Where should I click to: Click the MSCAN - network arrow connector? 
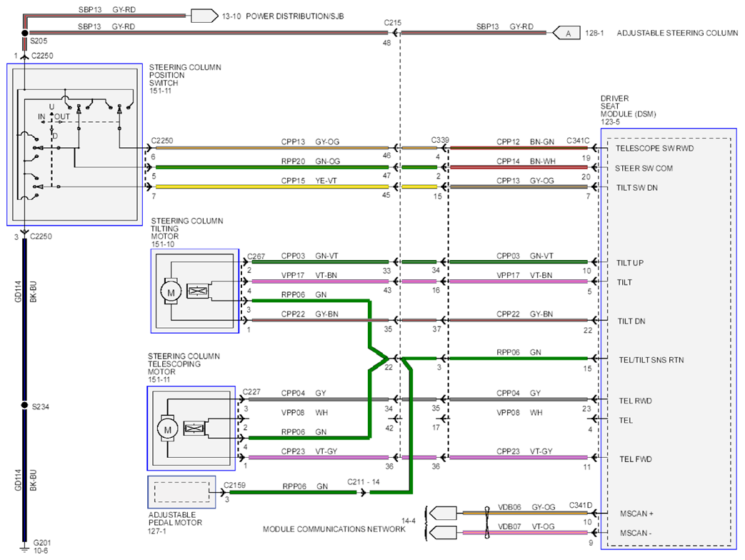[443, 532]
